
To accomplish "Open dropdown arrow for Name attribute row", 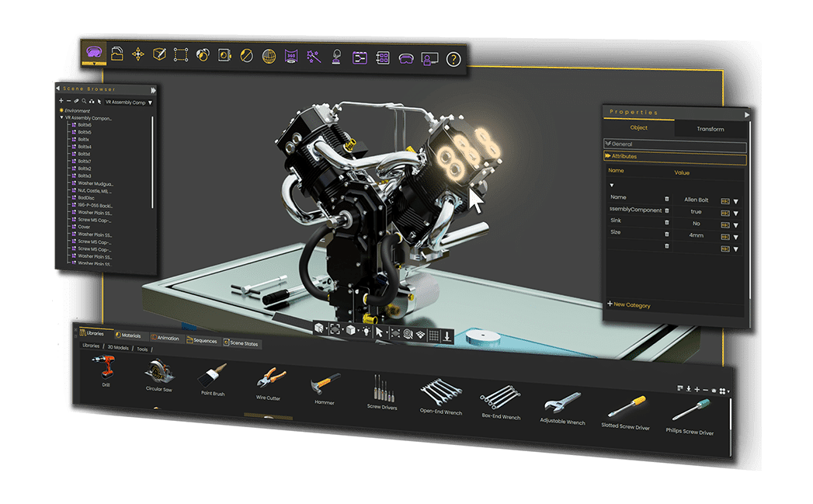I will click(x=735, y=202).
